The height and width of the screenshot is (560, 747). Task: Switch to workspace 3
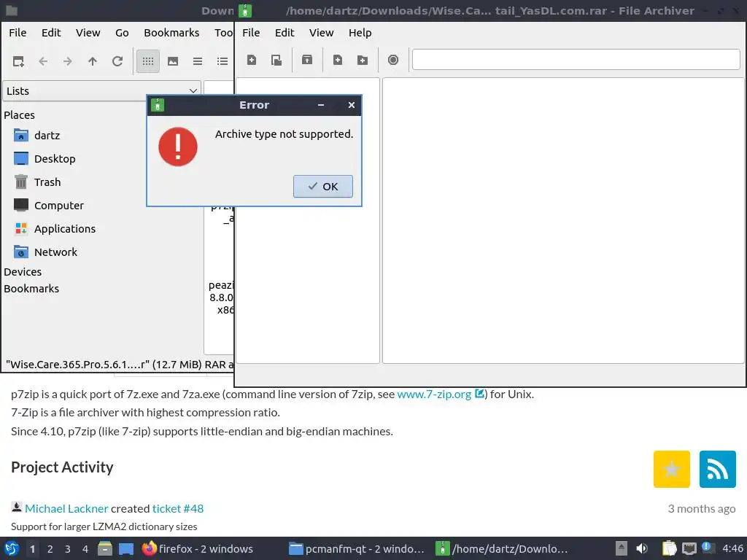(68, 548)
